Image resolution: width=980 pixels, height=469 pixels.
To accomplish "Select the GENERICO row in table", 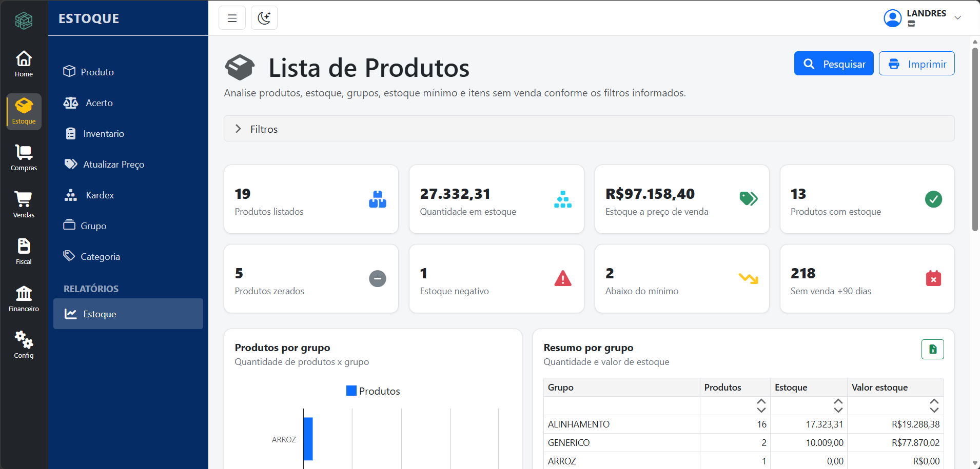I will tap(743, 442).
